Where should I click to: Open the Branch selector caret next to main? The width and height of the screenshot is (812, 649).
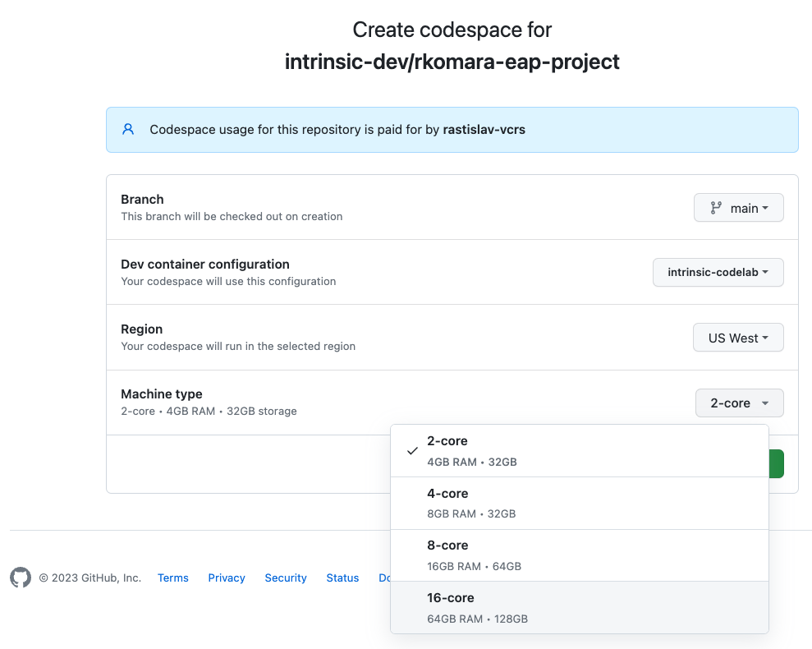tap(765, 208)
